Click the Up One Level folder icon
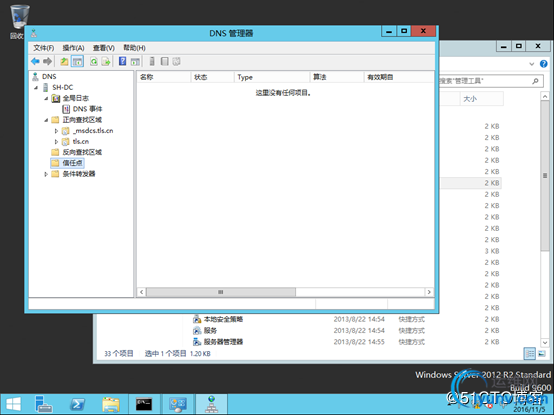Image resolution: width=554 pixels, height=415 pixels. pos(64,61)
